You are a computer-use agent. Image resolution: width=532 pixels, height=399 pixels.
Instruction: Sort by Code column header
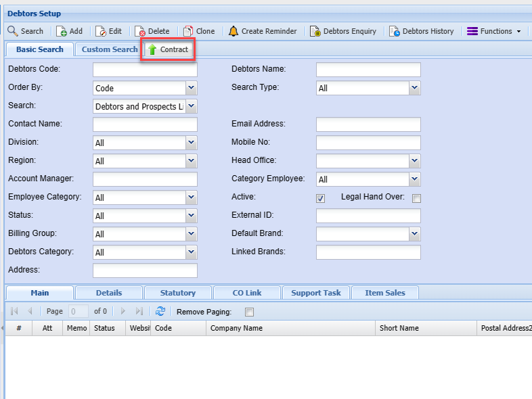[x=179, y=328]
